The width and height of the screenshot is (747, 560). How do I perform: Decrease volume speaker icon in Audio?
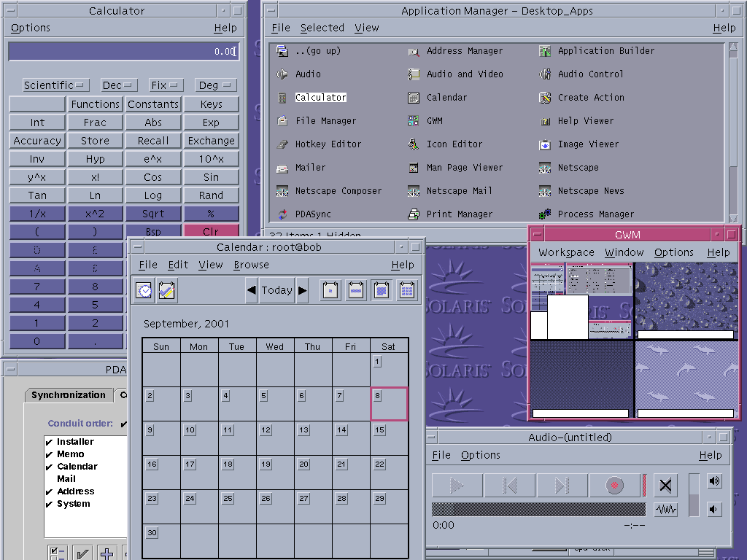[x=713, y=509]
